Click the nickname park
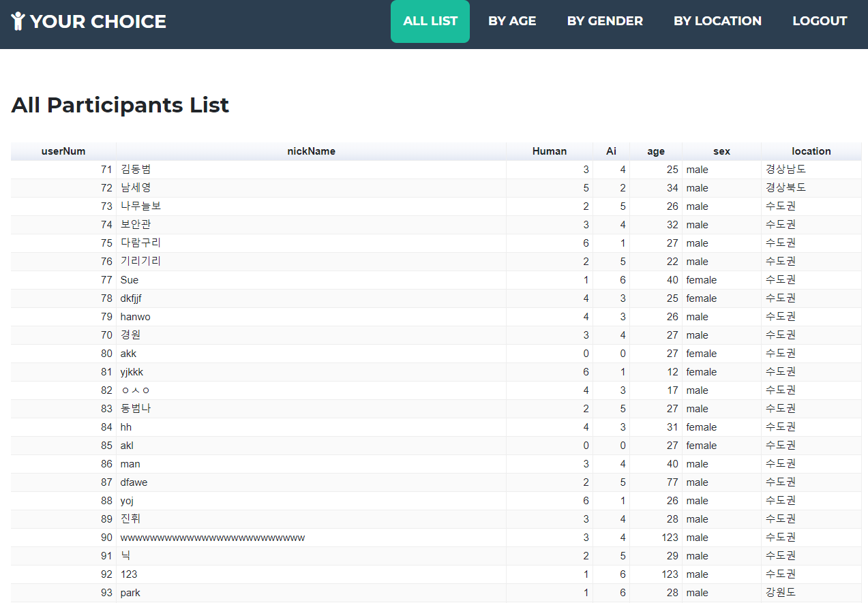 click(130, 593)
